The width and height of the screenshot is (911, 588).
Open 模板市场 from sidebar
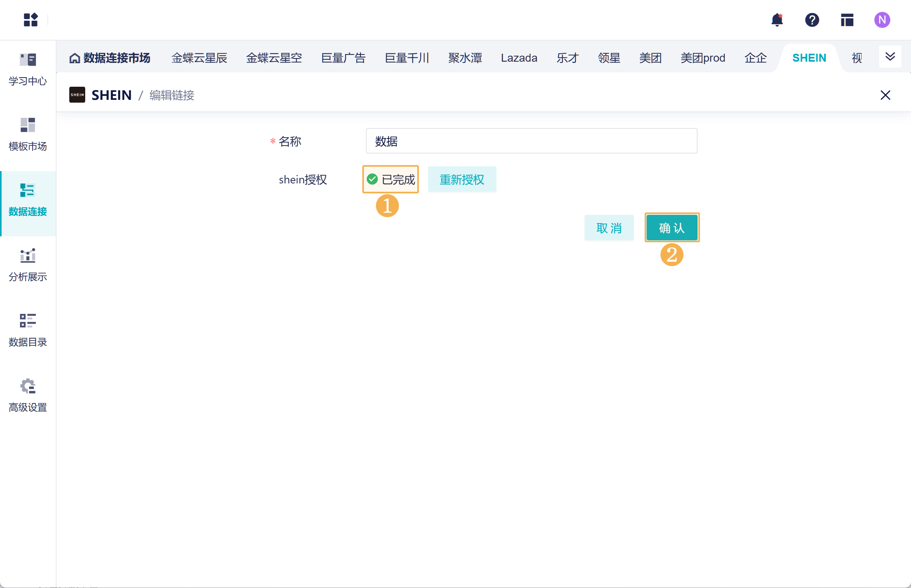tap(28, 134)
